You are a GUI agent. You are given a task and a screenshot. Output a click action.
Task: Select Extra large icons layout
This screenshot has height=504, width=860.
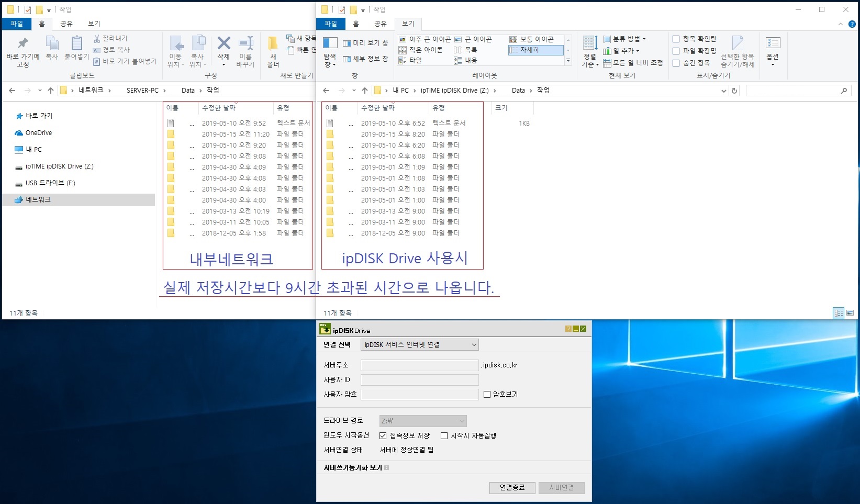tap(425, 39)
